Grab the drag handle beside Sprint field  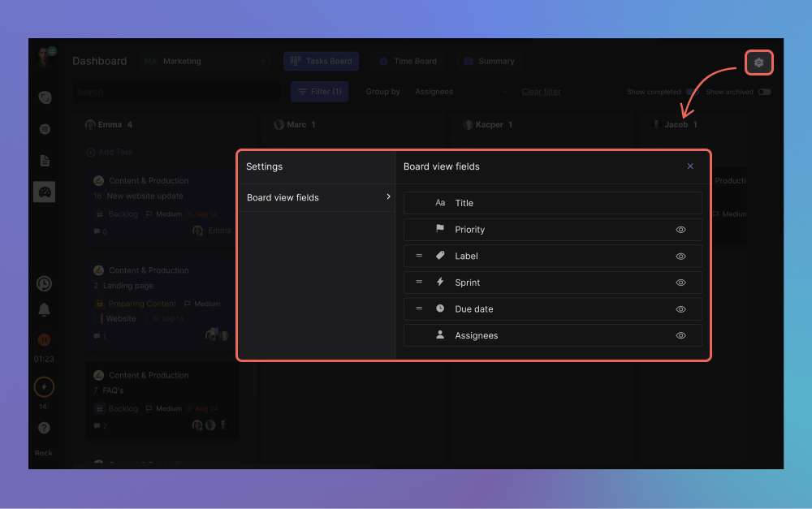point(419,283)
